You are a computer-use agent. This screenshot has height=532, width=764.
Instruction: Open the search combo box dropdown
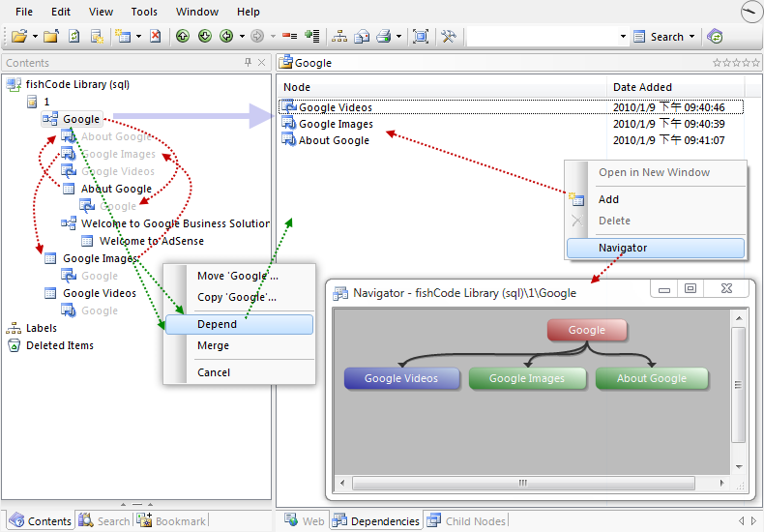click(623, 37)
